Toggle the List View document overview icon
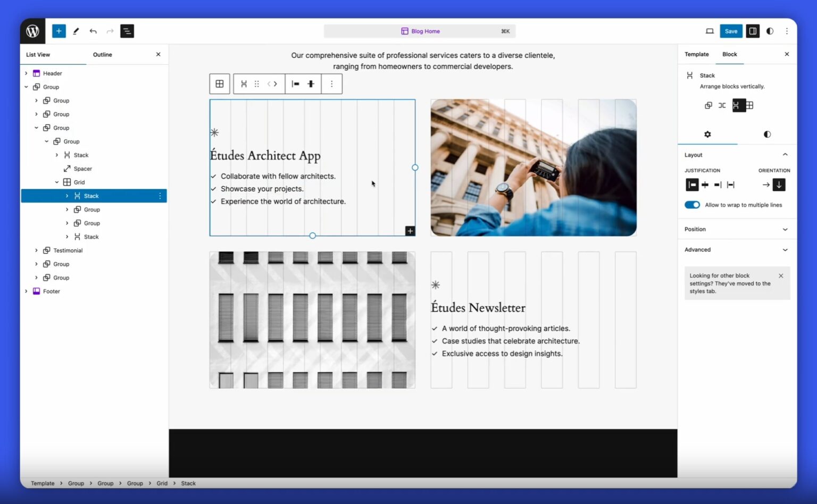The image size is (817, 504). click(x=127, y=31)
